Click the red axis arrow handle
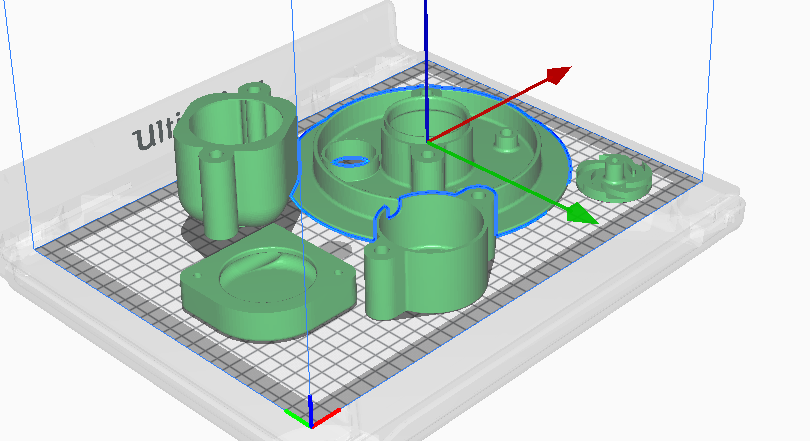This screenshot has height=441, width=810. coord(558,74)
